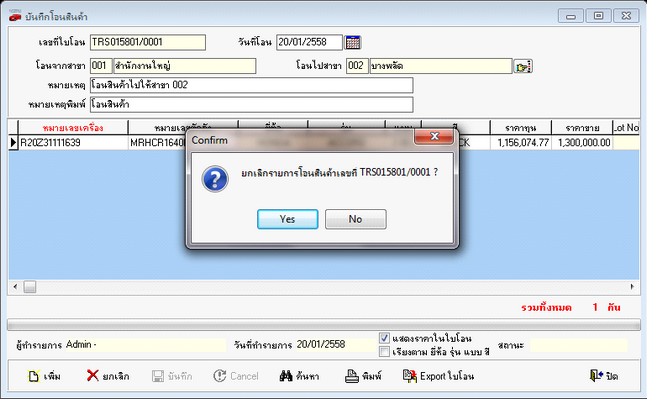Click the ค้นหา binoculars search button
Image resolution: width=647 pixels, height=399 pixels.
pyautogui.click(x=299, y=376)
